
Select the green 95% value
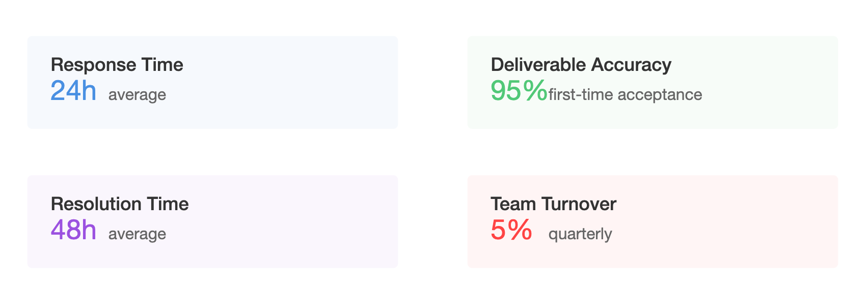[519, 91]
